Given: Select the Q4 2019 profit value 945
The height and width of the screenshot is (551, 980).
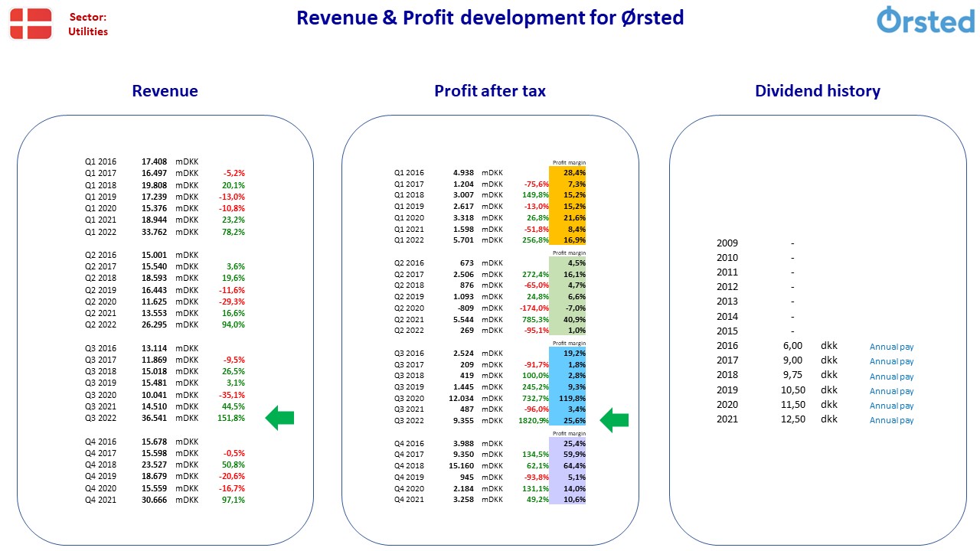Looking at the screenshot, I should 467,477.
